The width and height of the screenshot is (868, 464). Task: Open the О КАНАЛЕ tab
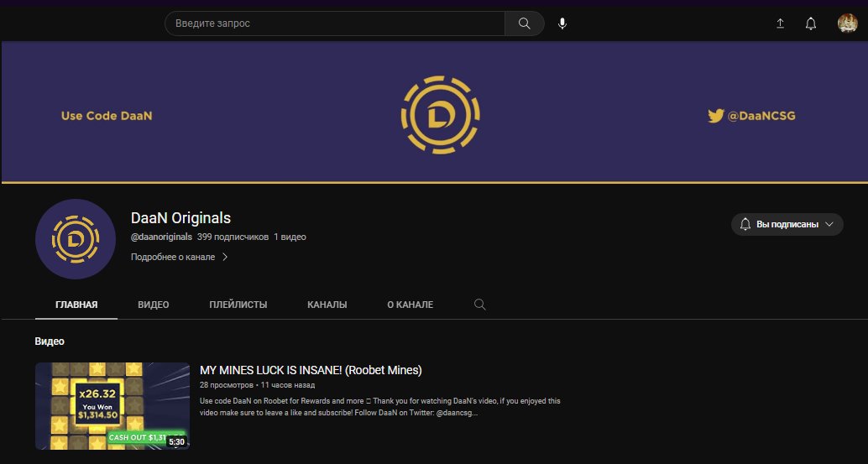pyautogui.click(x=410, y=305)
